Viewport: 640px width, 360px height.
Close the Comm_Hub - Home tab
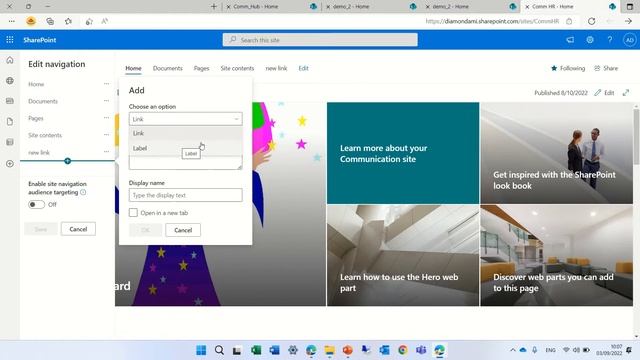coord(229,7)
